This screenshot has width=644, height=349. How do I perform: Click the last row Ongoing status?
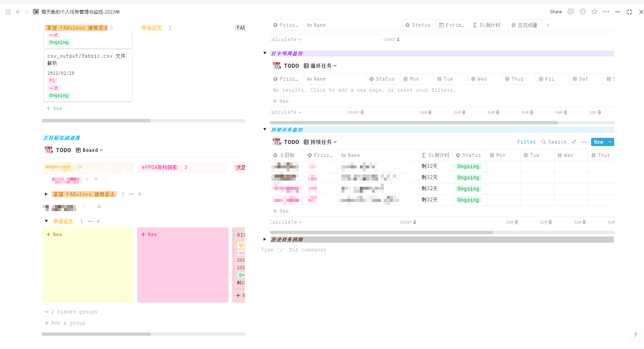tap(468, 200)
